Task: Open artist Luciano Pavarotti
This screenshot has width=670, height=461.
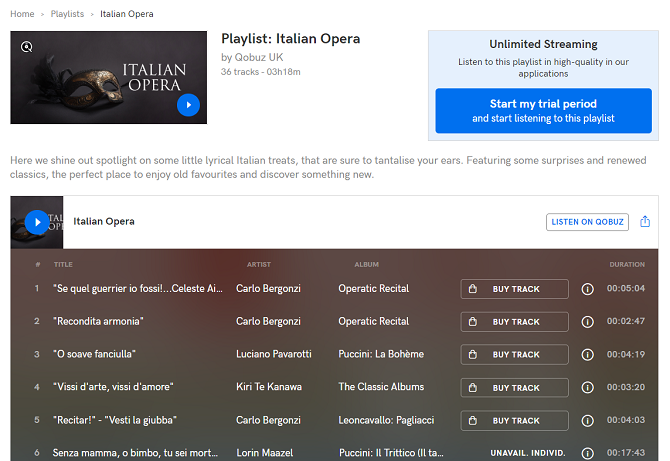Action: click(273, 354)
